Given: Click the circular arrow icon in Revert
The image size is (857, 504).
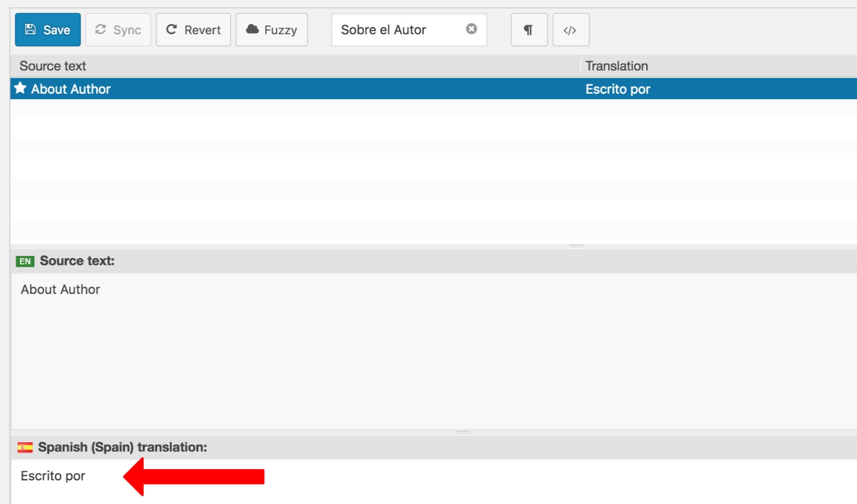Looking at the screenshot, I should pos(171,29).
